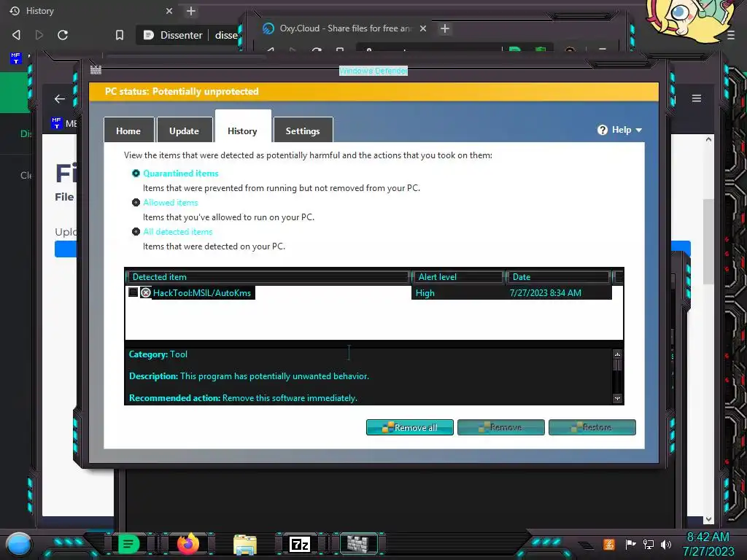Go back in the Dissenter browser

(x=16, y=35)
